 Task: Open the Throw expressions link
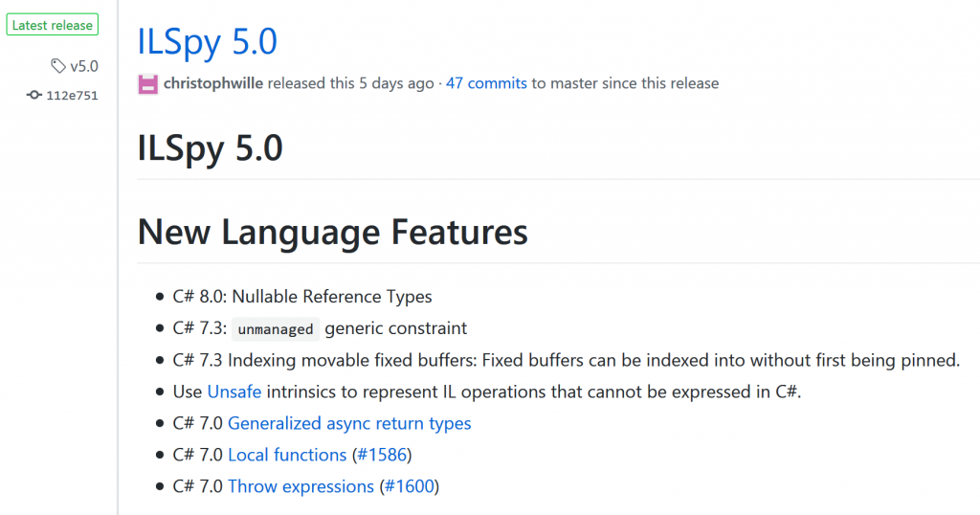[301, 486]
